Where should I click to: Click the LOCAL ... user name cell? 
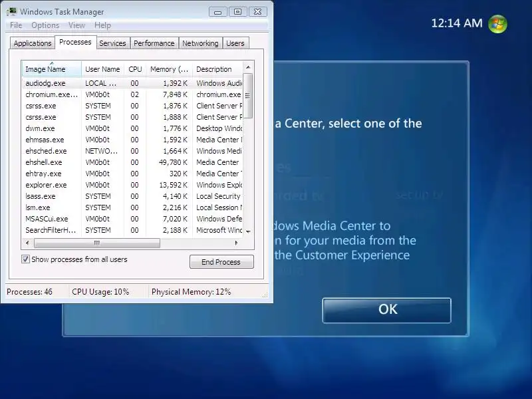pyautogui.click(x=101, y=83)
